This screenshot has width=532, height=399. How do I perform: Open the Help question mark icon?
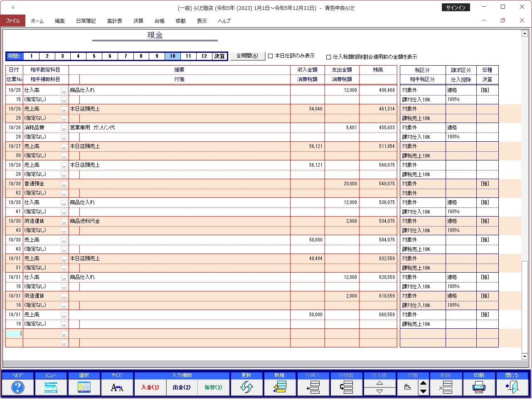17,387
